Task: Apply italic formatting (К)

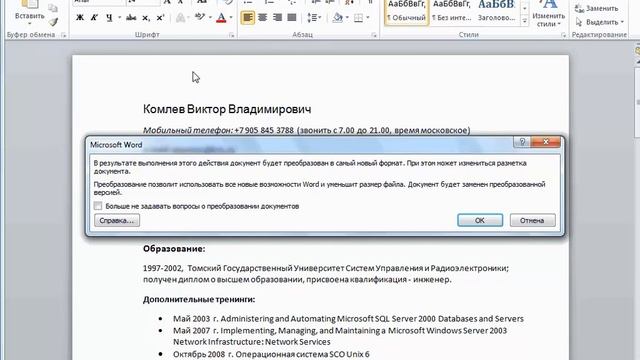Action: 94,18
